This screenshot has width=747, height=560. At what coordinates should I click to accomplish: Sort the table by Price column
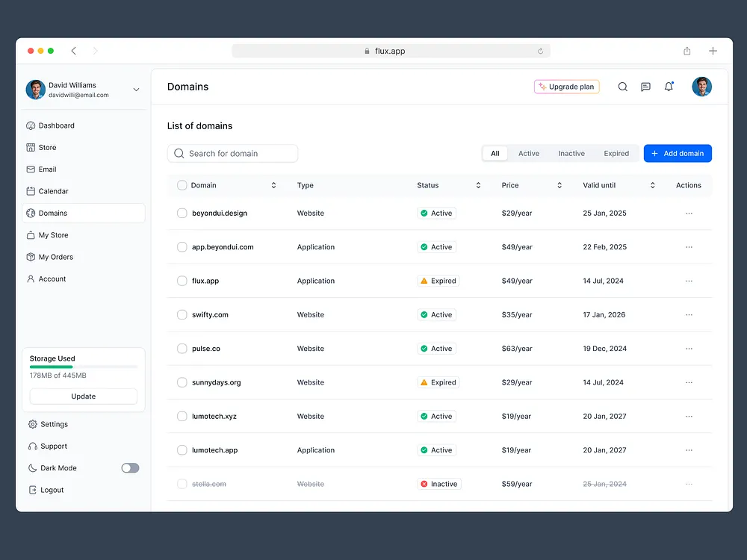pyautogui.click(x=559, y=185)
